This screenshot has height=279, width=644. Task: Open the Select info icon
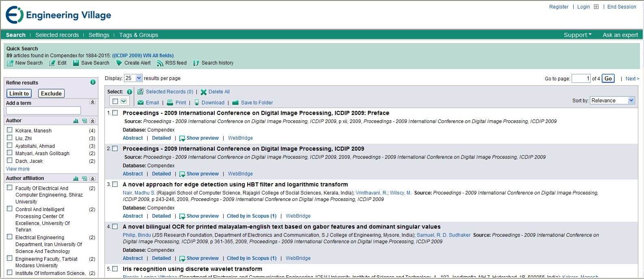click(x=129, y=92)
